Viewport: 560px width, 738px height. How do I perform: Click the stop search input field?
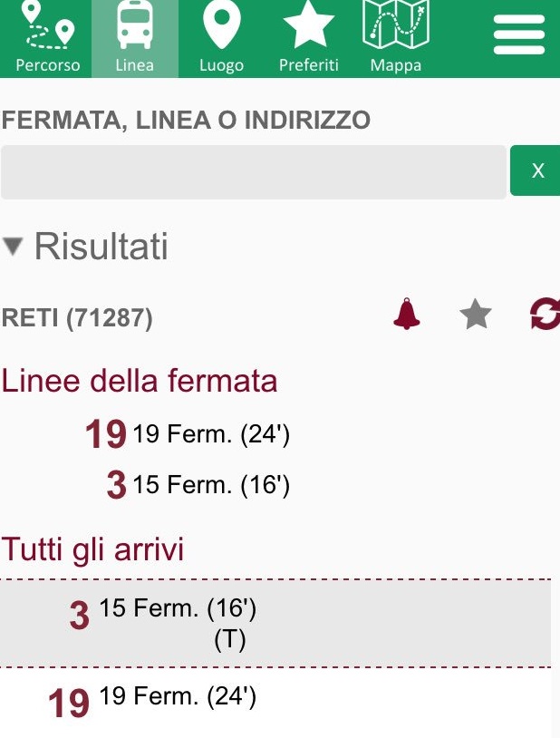(254, 170)
